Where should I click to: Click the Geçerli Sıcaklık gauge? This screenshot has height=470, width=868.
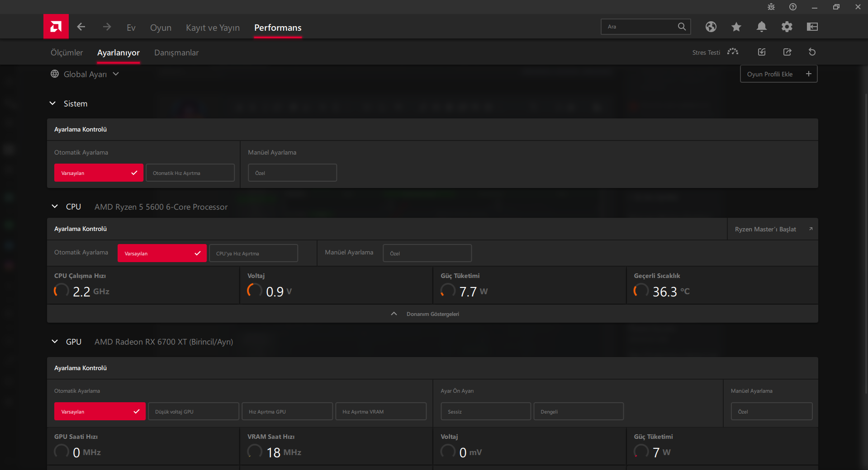click(x=641, y=290)
